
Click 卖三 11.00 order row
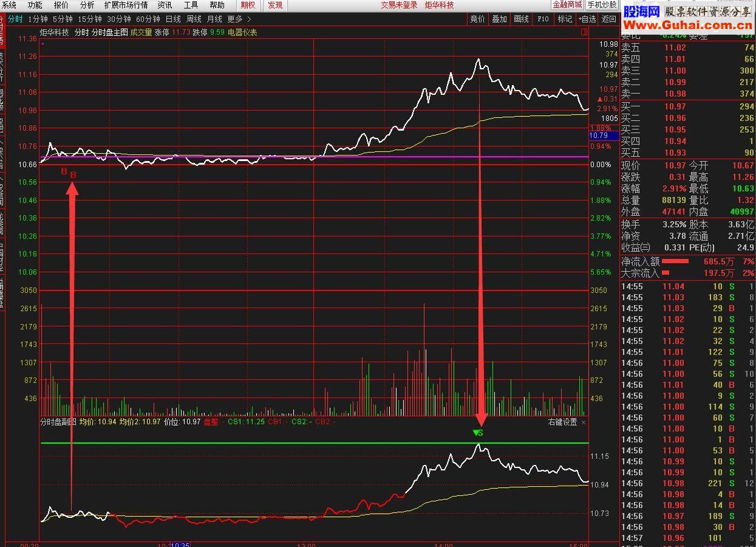687,71
